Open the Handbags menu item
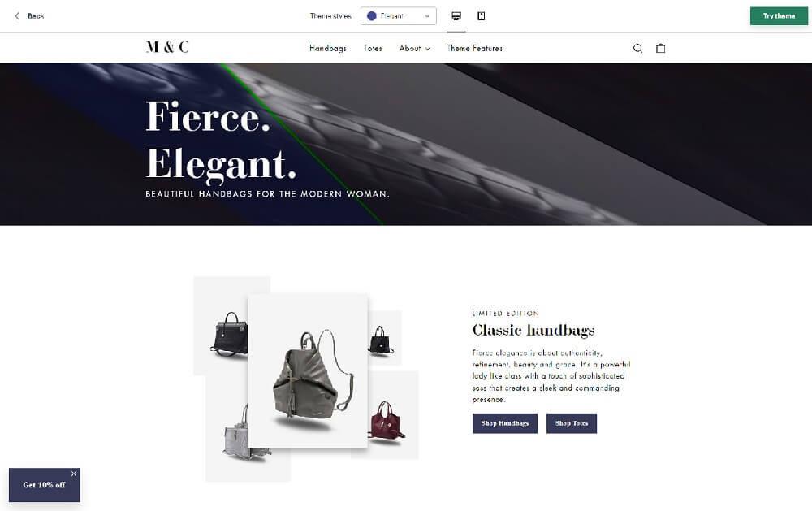This screenshot has height=511, width=812. coord(328,48)
